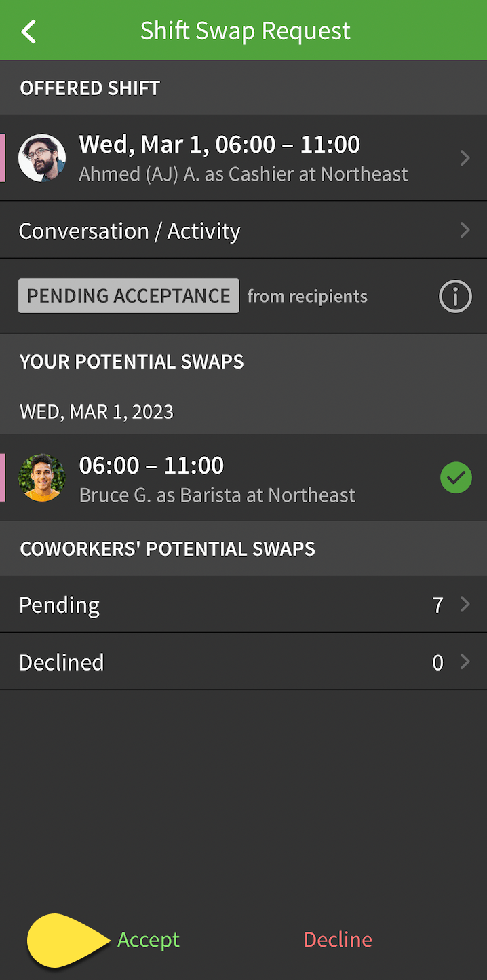Open details for Wed, Mar 1 offered shift
This screenshot has height=980, width=487.
point(244,157)
